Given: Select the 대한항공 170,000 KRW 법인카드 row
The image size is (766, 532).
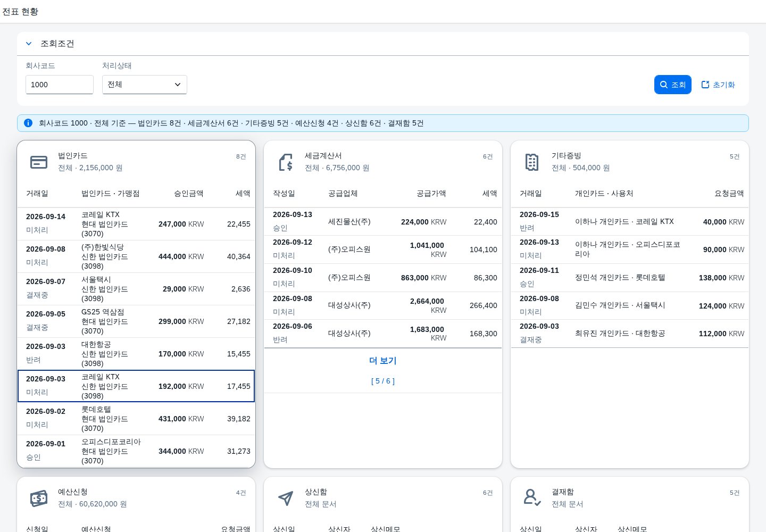Looking at the screenshot, I should click(136, 354).
